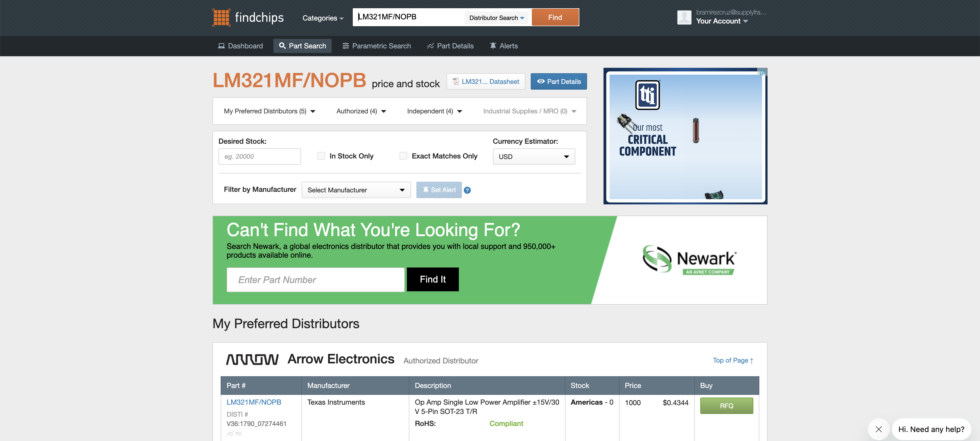Close the help chat bubble
980x441 pixels.
[x=879, y=429]
